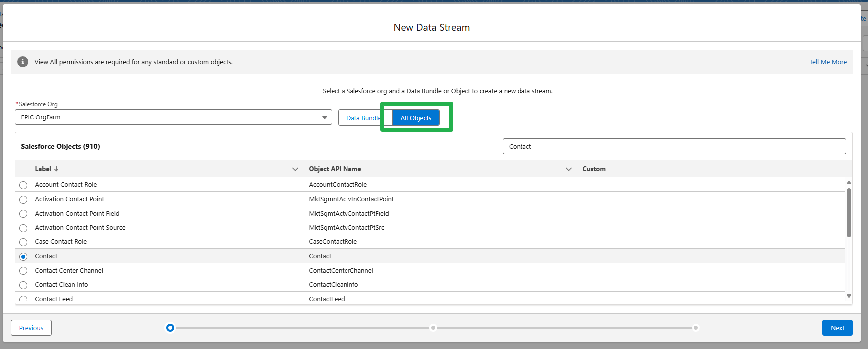Select the Account Contact Role radio button
868x349 pixels.
[x=23, y=185]
